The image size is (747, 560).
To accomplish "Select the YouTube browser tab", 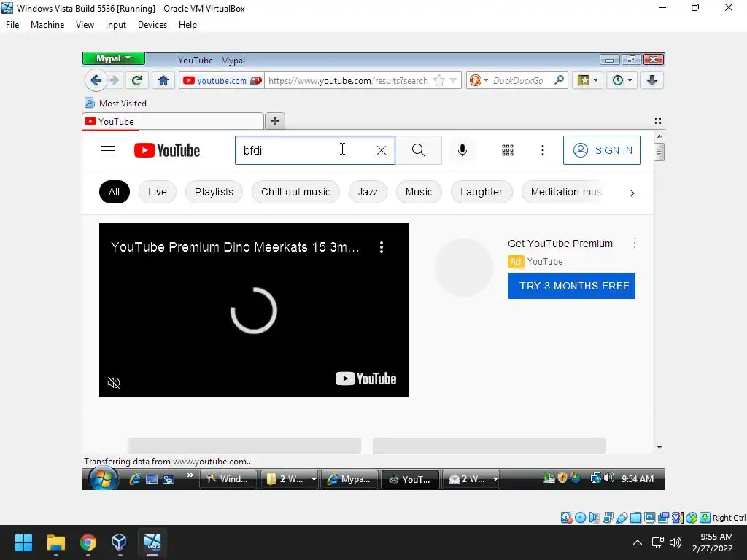I will (x=172, y=122).
